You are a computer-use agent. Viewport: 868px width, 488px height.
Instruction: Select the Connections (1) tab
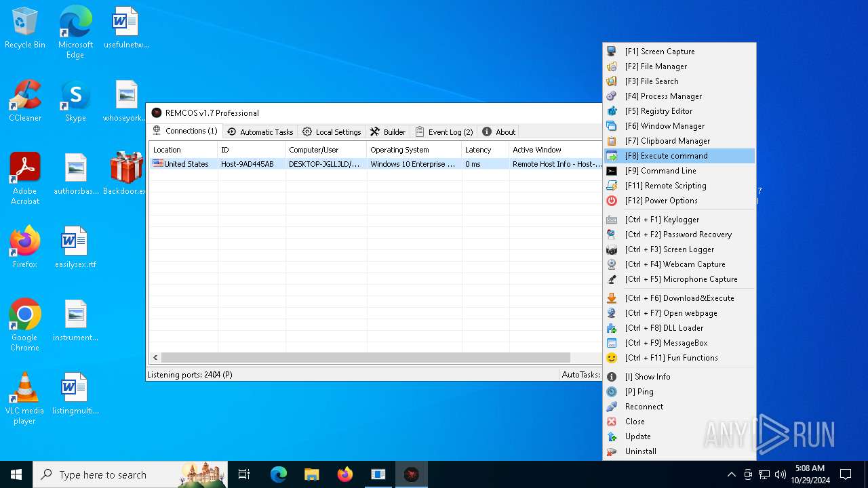click(185, 131)
